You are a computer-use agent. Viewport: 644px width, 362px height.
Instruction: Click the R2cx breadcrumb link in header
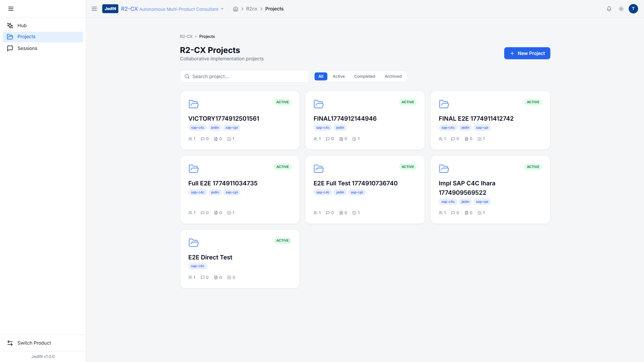pyautogui.click(x=252, y=9)
